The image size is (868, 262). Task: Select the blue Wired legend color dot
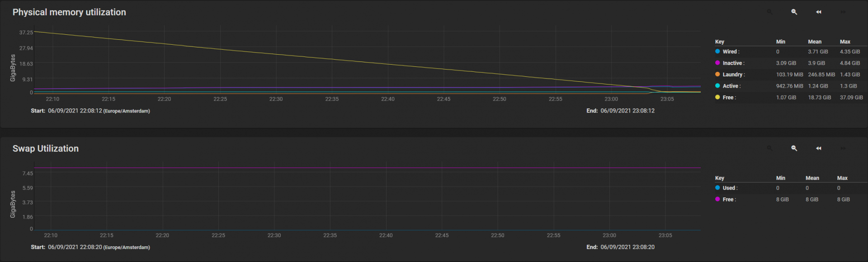tap(717, 51)
